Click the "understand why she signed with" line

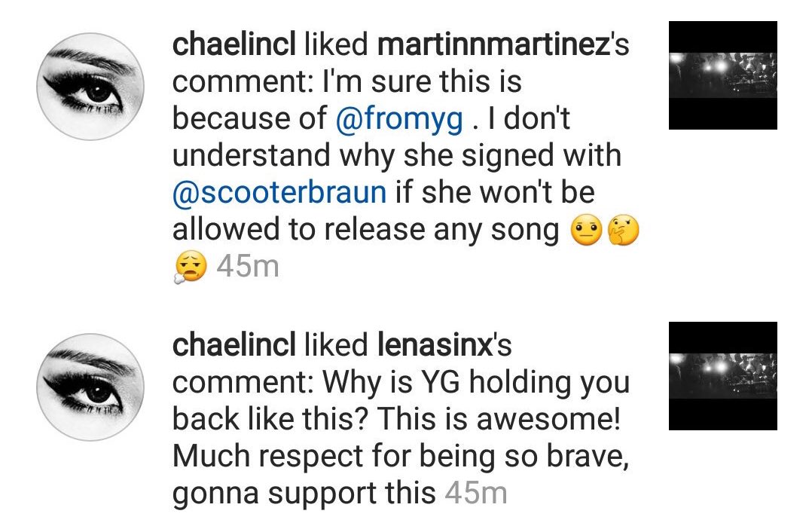point(397,156)
